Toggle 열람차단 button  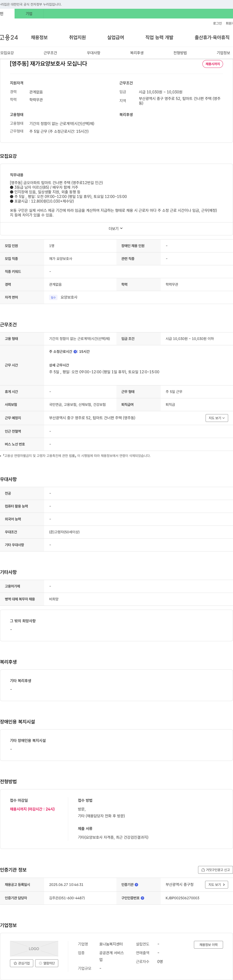(47, 963)
